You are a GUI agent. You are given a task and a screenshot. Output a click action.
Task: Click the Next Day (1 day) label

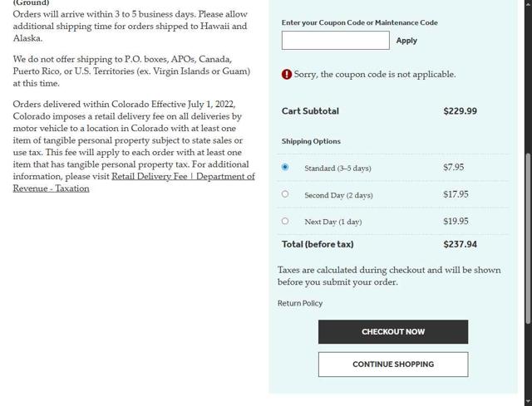(x=332, y=222)
